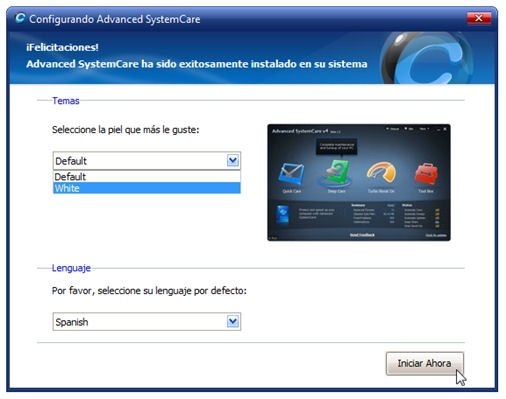Click 'Por favor, seleccione su lenguaje por defecto:' text
The image size is (506, 399).
pos(149,291)
